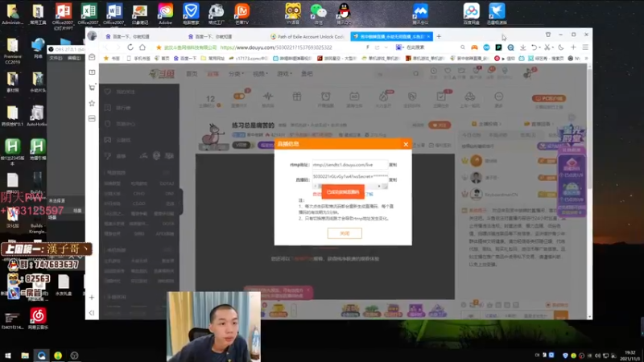Open AutoHotkey desktop shortcut
This screenshot has width=644, height=362.
coord(37,116)
